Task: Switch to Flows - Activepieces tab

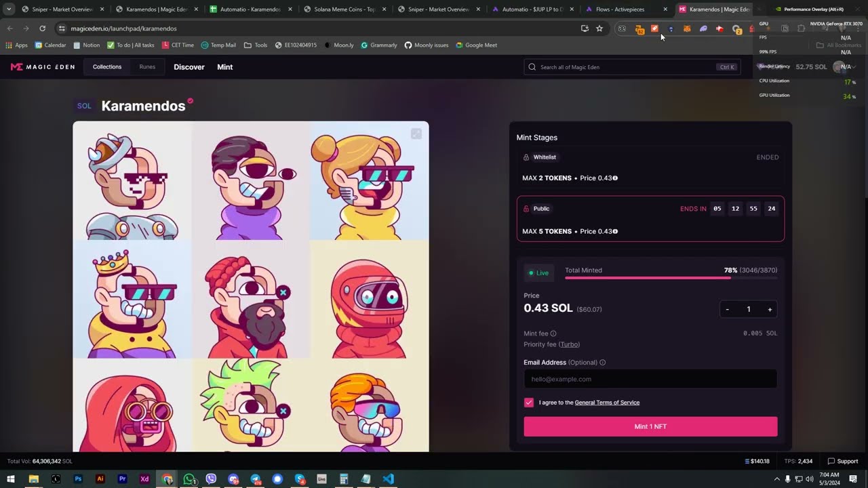Action: point(626,9)
